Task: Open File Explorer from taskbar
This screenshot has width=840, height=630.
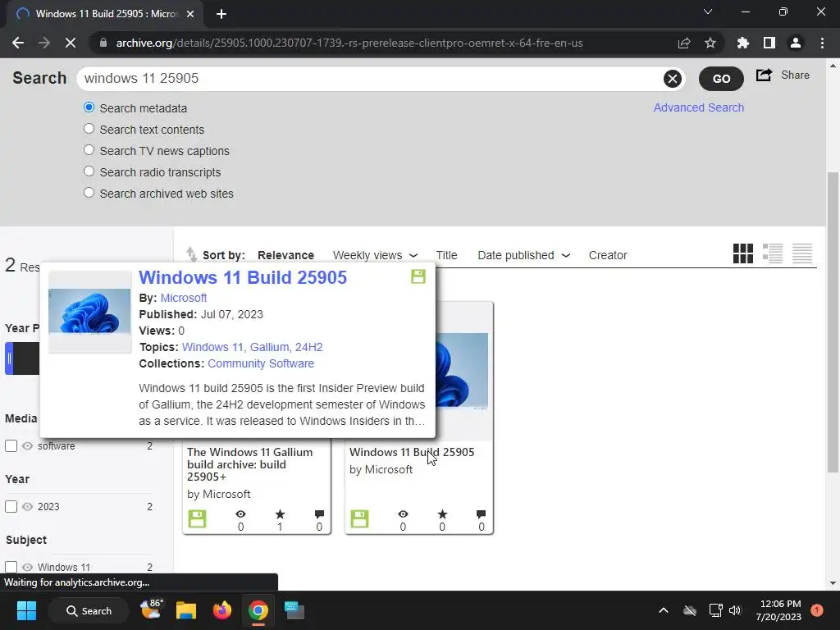Action: 186,610
